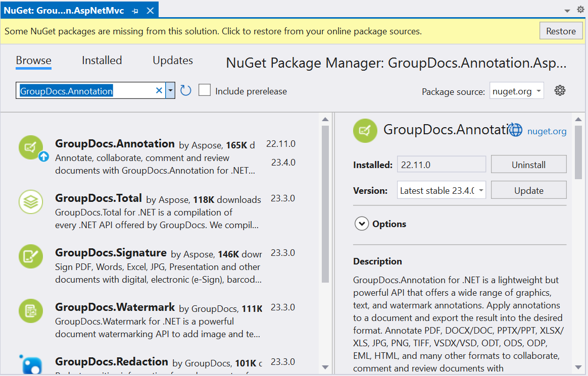
Task: Click the detail pane GroupDocs.Annotation icon
Action: point(365,131)
